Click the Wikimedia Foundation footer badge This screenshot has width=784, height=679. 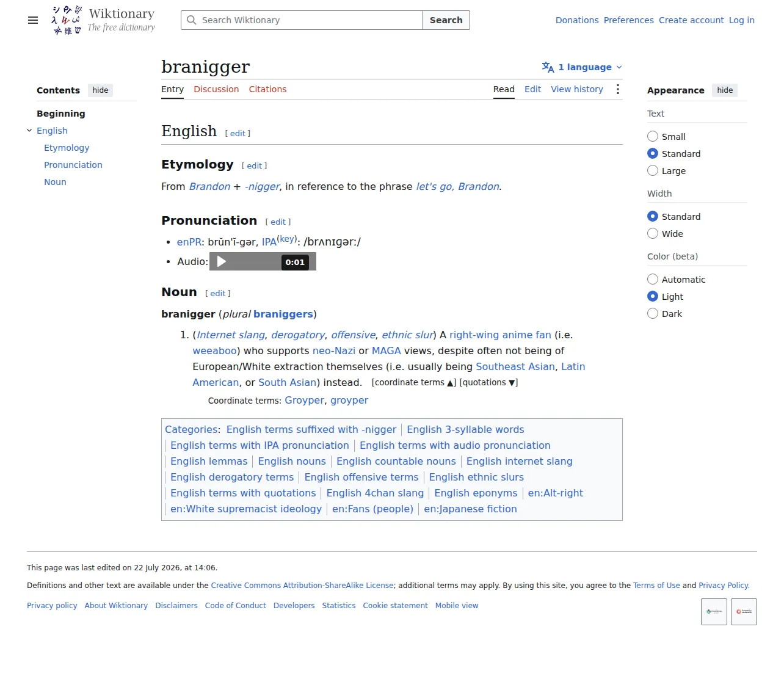[x=714, y=611]
